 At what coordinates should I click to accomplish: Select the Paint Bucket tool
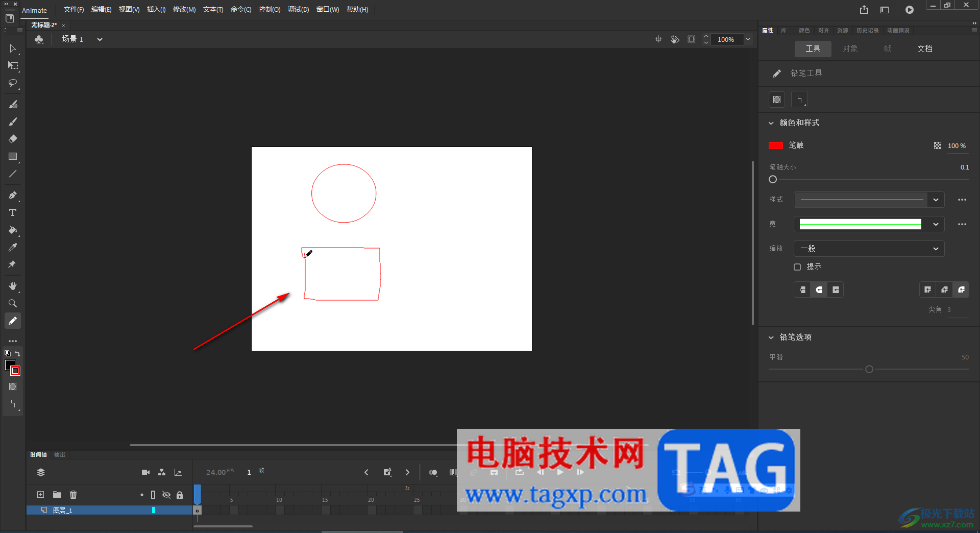pyautogui.click(x=13, y=230)
